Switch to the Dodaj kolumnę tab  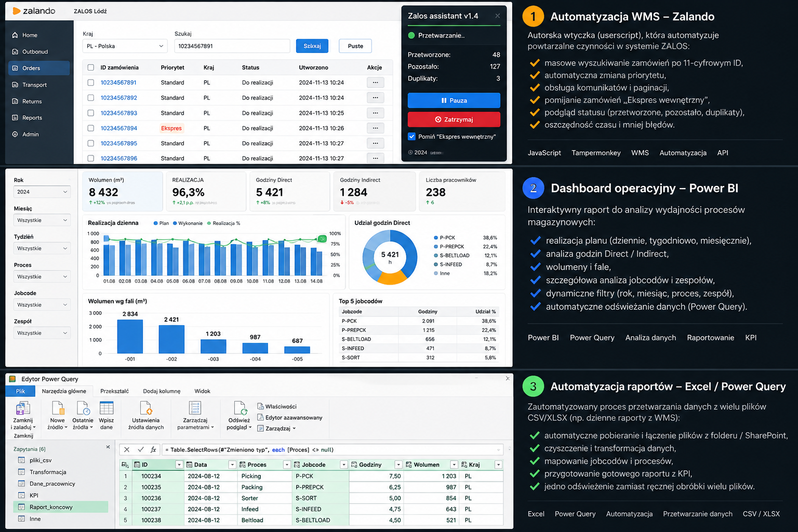click(x=162, y=391)
